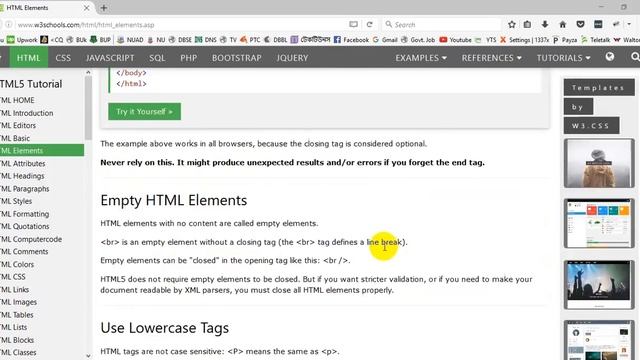The height and width of the screenshot is (360, 640).
Task: Switch to the CSS navbar tab
Action: click(63, 58)
